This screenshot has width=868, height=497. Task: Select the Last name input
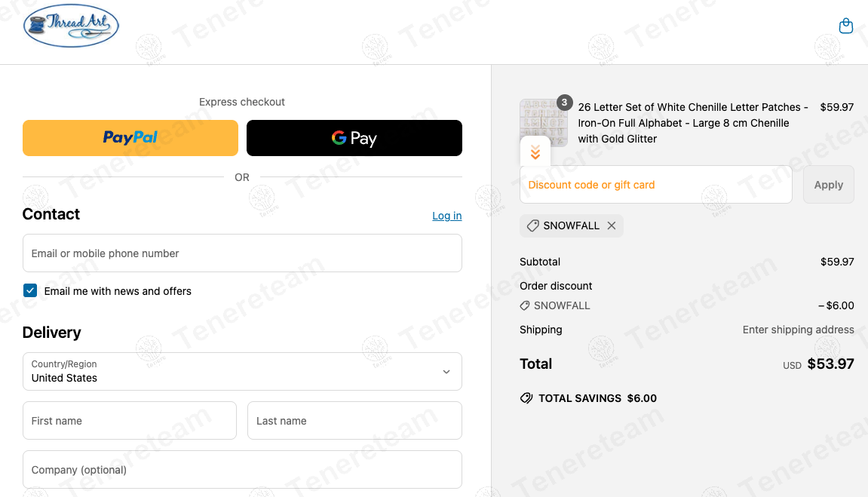pos(354,421)
